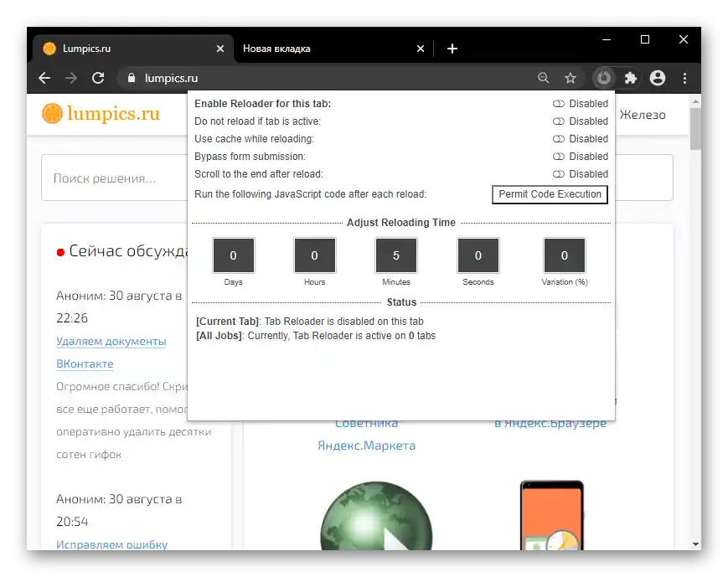This screenshot has height=577, width=728.
Task: Click the browser forward arrow
Action: pos(71,78)
